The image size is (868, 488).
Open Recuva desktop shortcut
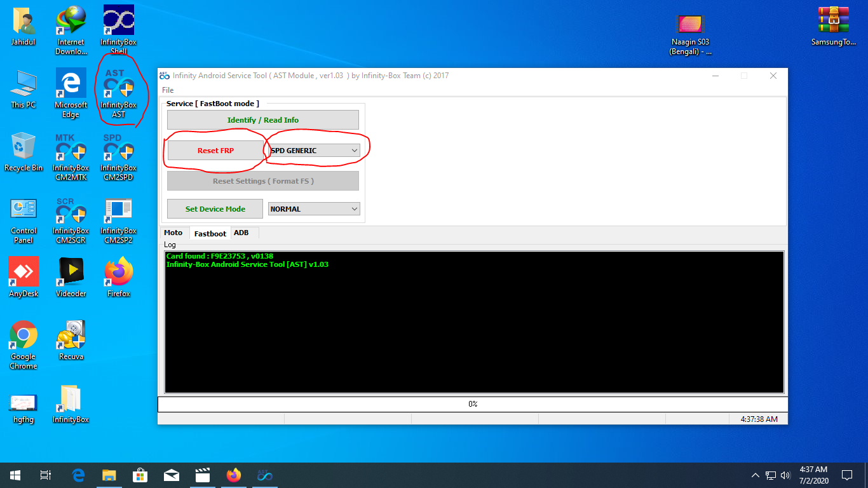pos(71,341)
